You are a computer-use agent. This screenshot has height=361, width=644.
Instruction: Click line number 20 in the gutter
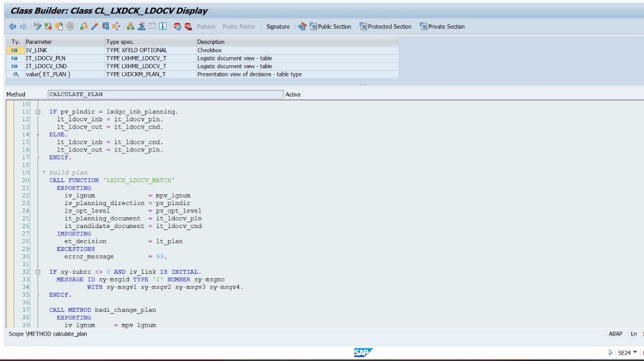pos(26,180)
